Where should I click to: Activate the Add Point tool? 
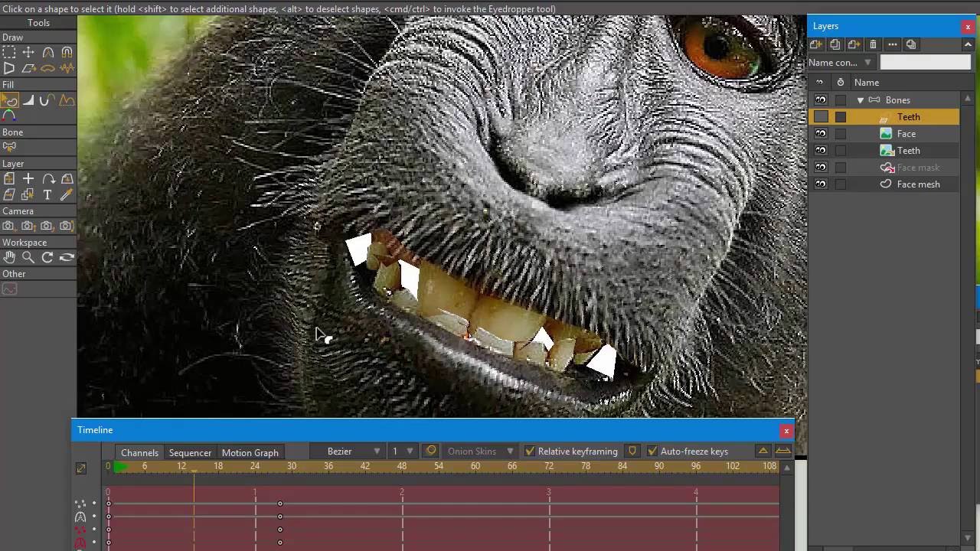pos(47,52)
